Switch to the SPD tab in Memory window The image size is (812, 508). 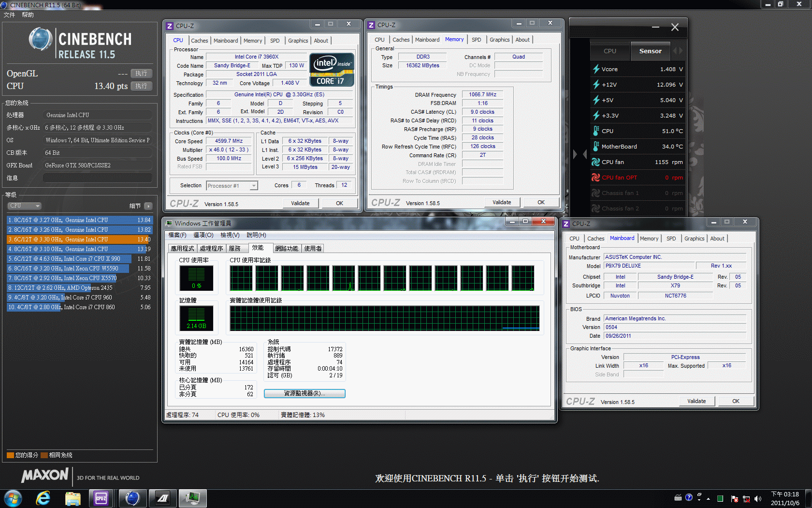pos(476,40)
